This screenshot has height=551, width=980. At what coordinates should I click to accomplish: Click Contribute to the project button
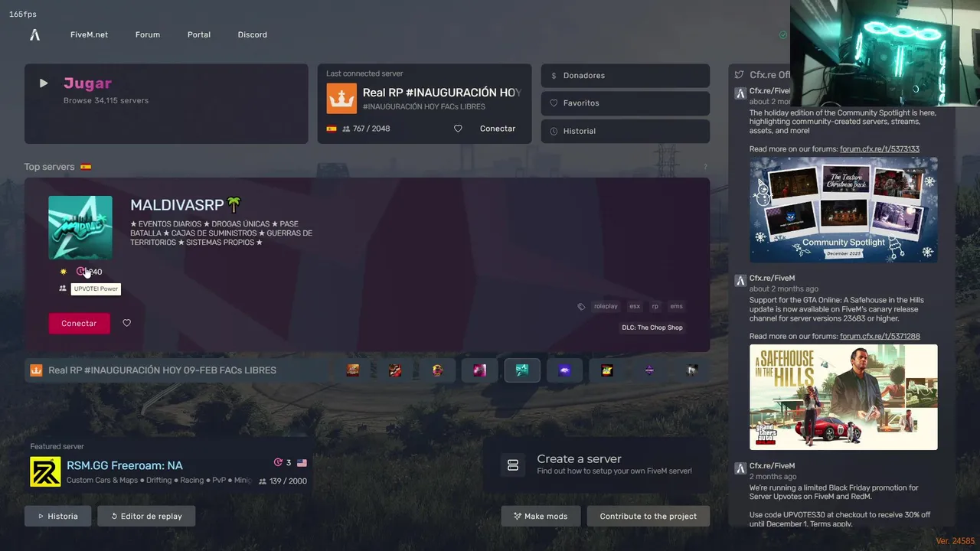click(x=648, y=517)
